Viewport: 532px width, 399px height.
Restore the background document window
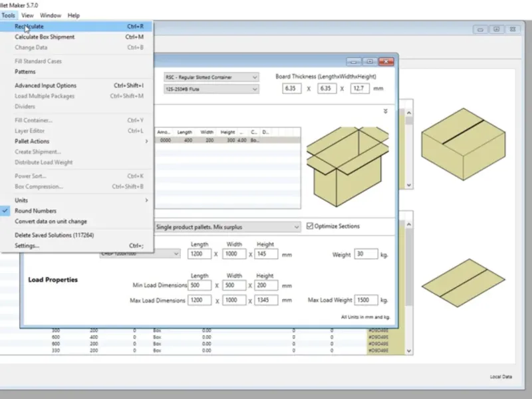(x=496, y=29)
